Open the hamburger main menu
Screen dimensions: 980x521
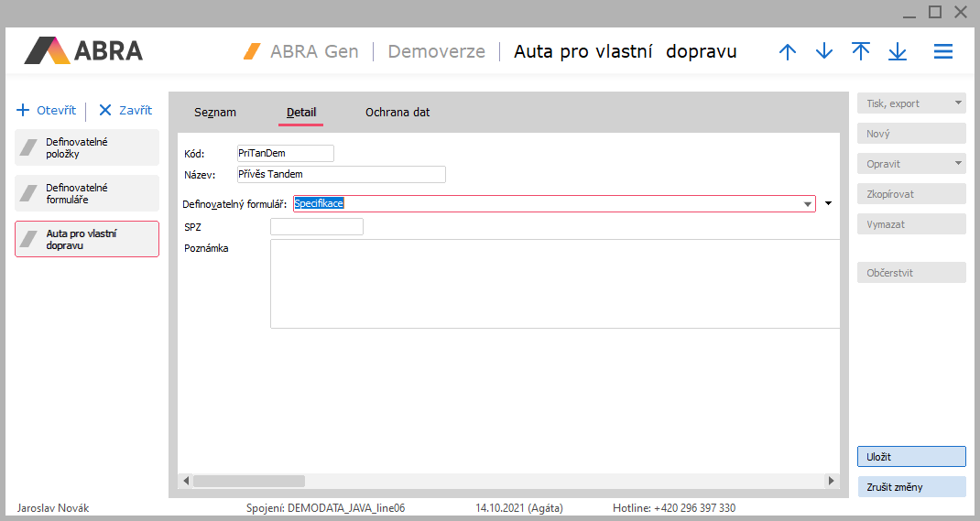[x=943, y=52]
